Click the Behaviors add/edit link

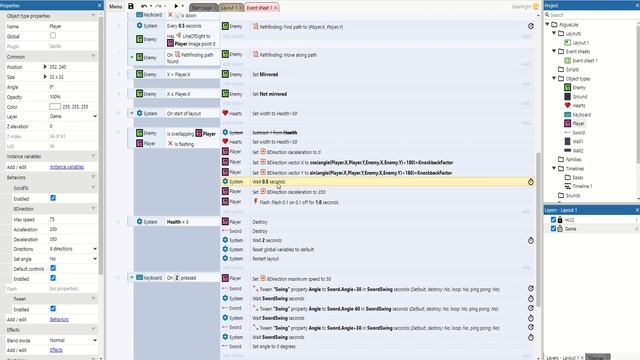[x=59, y=319]
